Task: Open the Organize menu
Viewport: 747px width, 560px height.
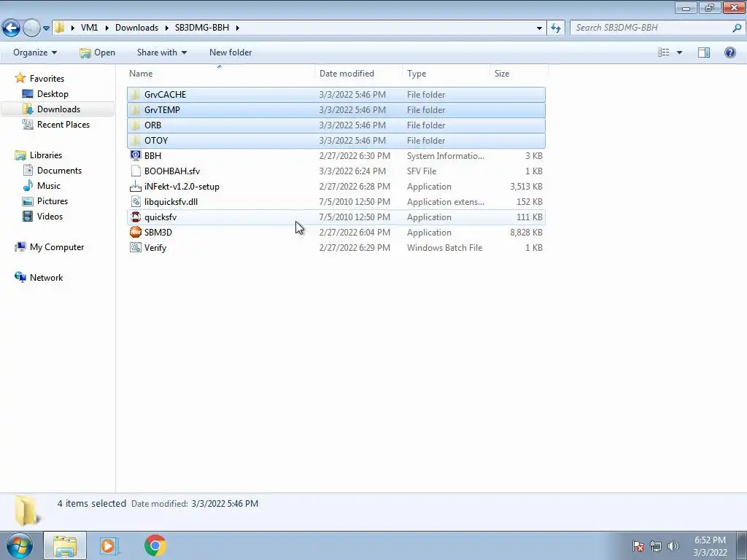Action: [x=35, y=52]
